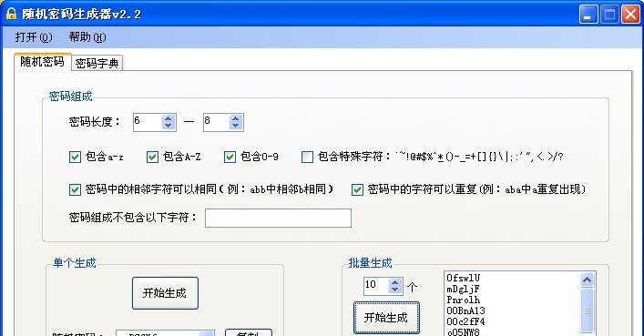Enable the 包含特殊字符 checkbox
This screenshot has width=644, height=336.
tap(307, 157)
